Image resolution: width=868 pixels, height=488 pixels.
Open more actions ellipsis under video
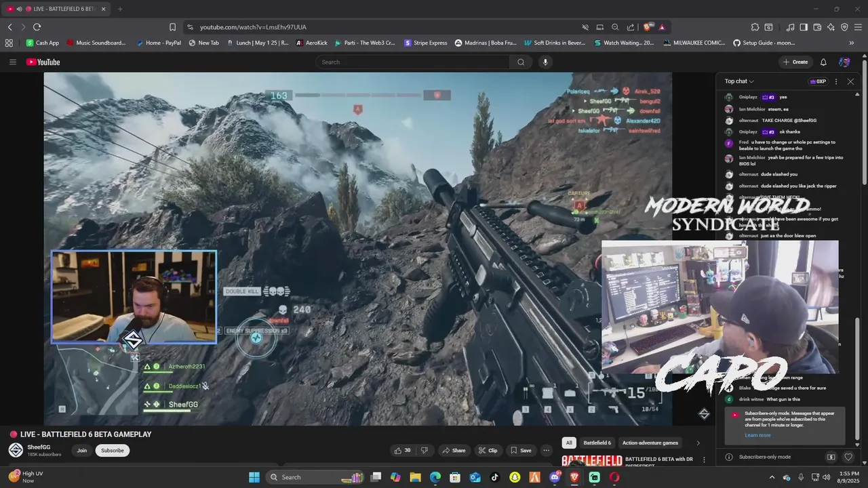546,450
